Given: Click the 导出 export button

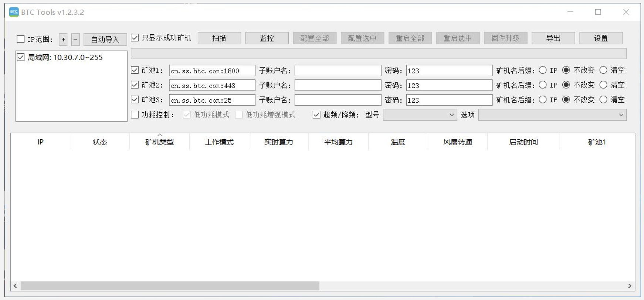Looking at the screenshot, I should tap(553, 38).
